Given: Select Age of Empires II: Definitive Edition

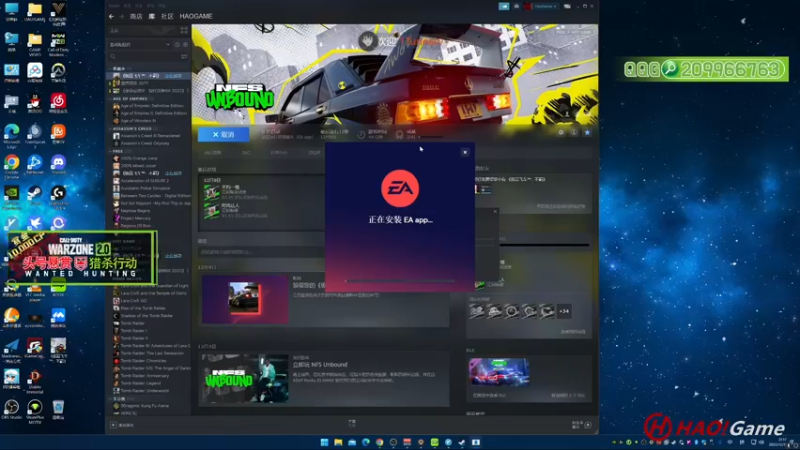Looking at the screenshot, I should coord(151,113).
